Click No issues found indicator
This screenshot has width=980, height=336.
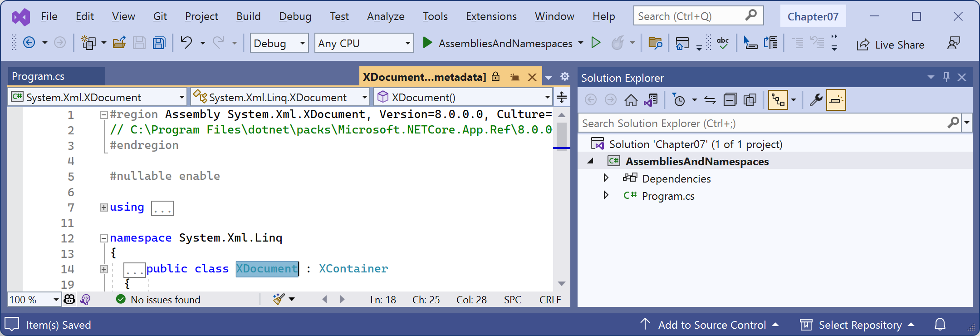pyautogui.click(x=158, y=300)
